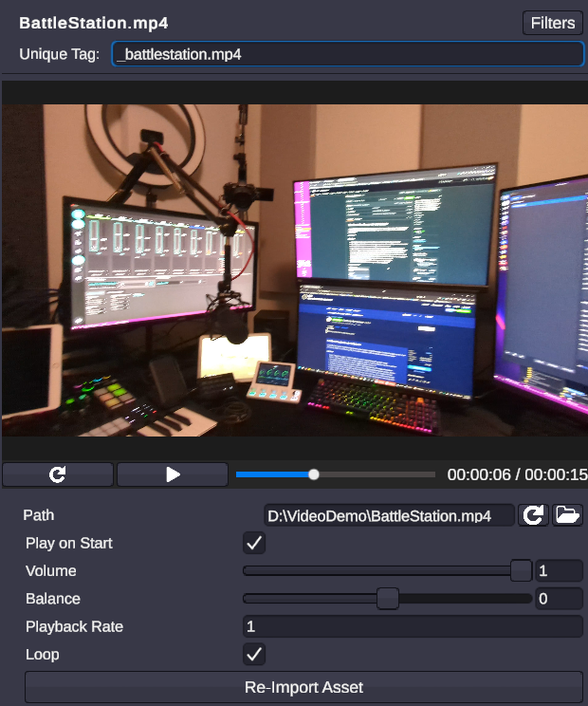Click the Unique Tag label
This screenshot has height=706, width=588.
(60, 54)
